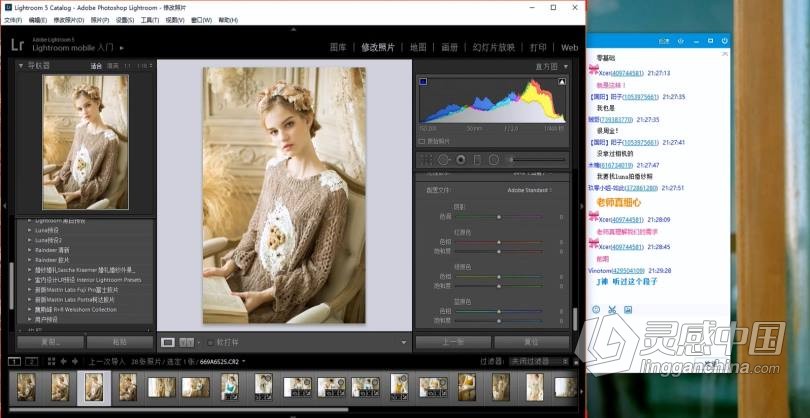Open the 视图(V) menu

tap(175, 20)
